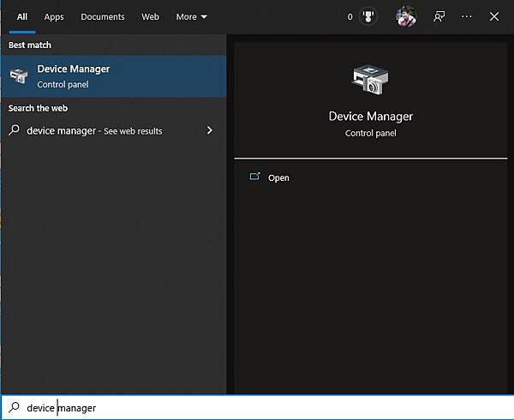Click Control panel label in preview pane
This screenshot has width=514, height=420.
click(x=371, y=133)
